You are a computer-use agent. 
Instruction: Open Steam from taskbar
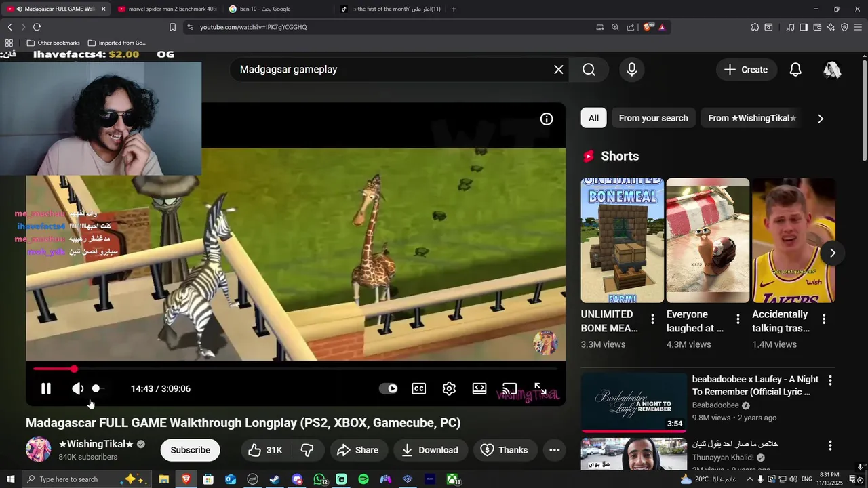(275, 479)
